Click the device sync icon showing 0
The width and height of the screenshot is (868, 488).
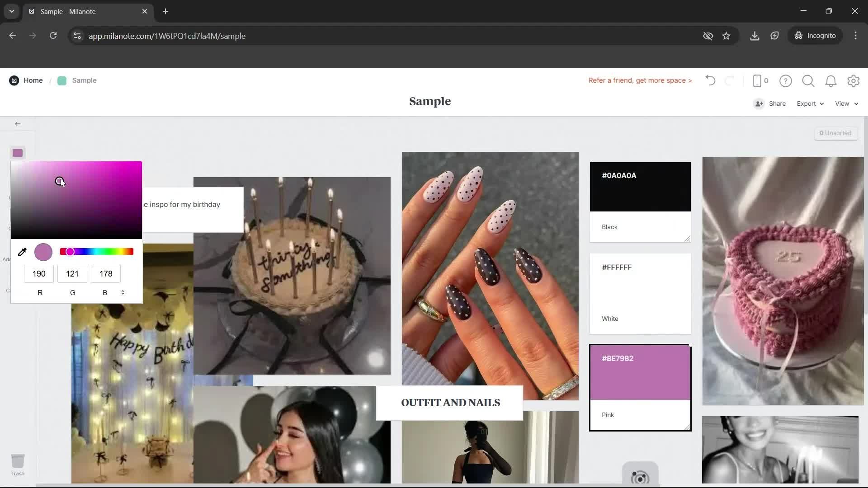[759, 80]
